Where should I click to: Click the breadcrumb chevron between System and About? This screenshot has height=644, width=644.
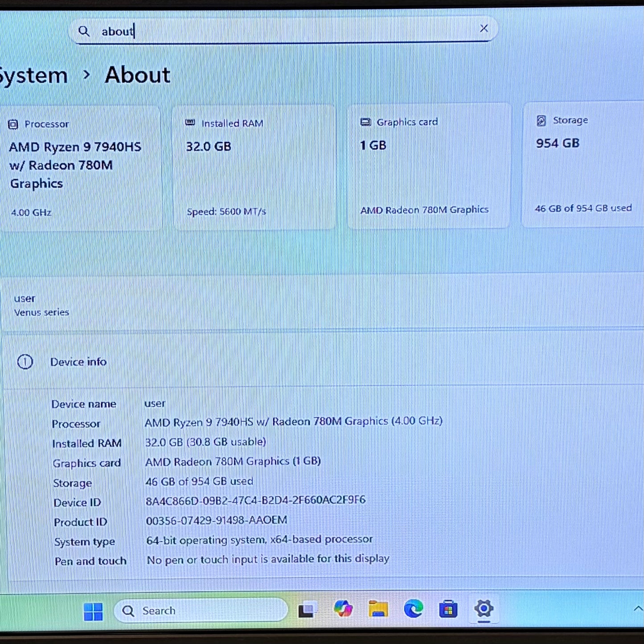86,75
